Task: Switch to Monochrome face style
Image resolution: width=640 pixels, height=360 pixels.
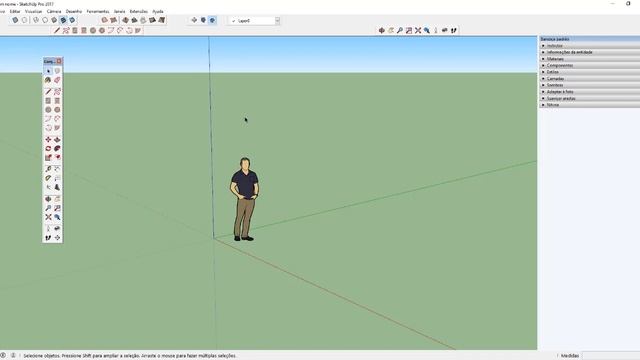Action: 72,20
